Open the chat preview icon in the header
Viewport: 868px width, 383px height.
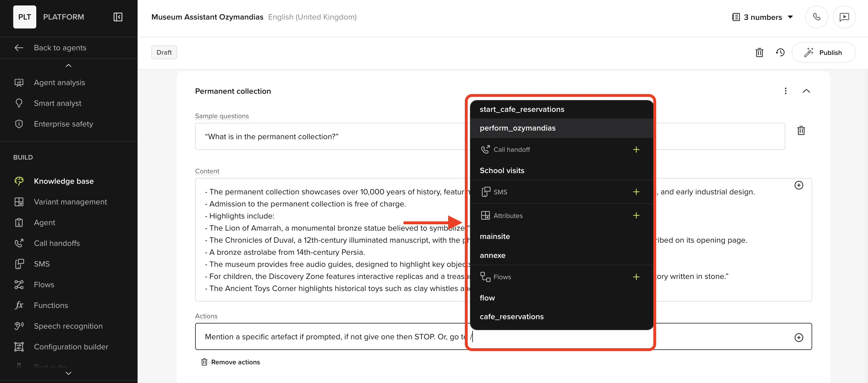pos(844,17)
